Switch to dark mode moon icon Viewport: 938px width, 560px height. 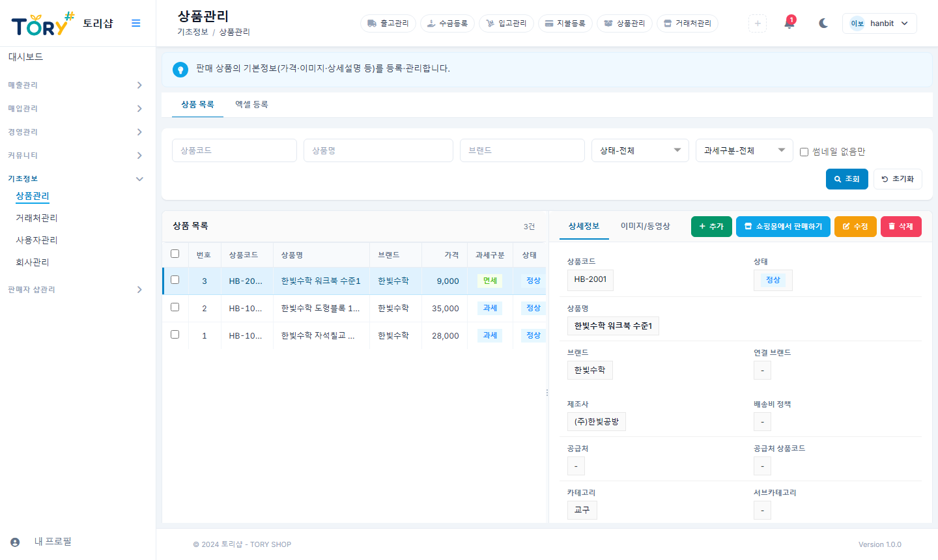(x=823, y=23)
